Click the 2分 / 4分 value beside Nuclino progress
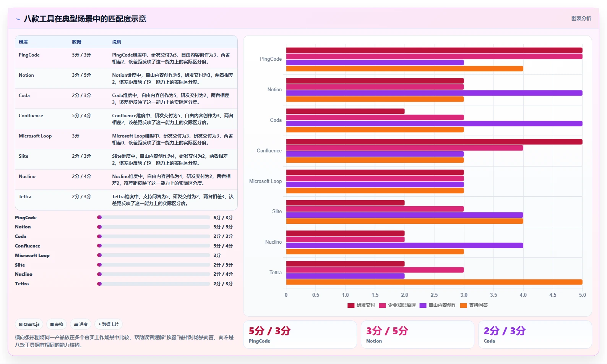Image resolution: width=607 pixels, height=364 pixels. (223, 274)
